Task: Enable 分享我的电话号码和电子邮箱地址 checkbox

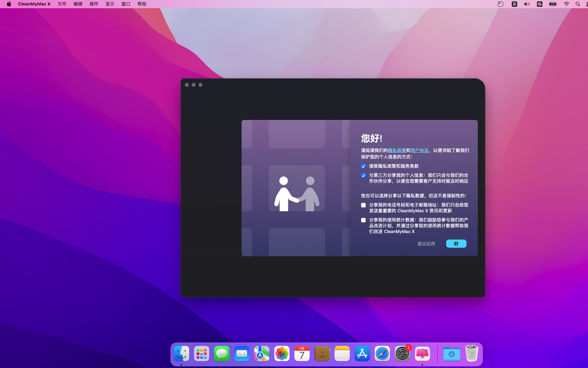Action: coord(363,205)
